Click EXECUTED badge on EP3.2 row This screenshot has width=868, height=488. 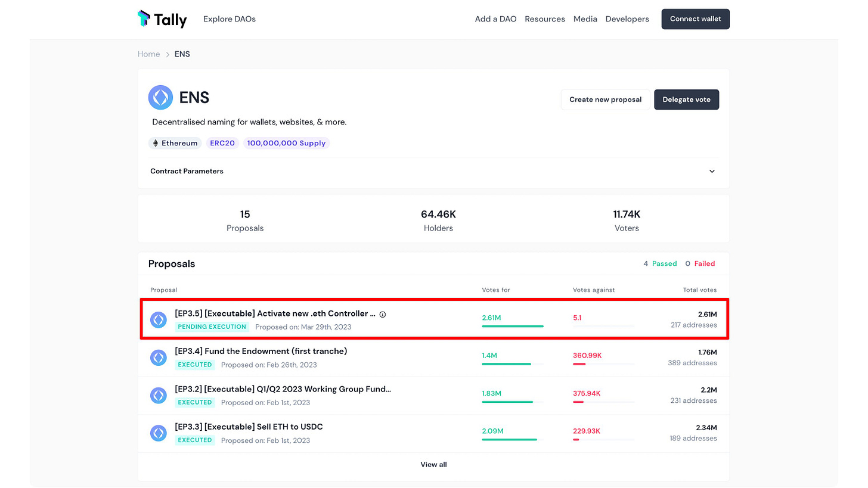pyautogui.click(x=195, y=402)
